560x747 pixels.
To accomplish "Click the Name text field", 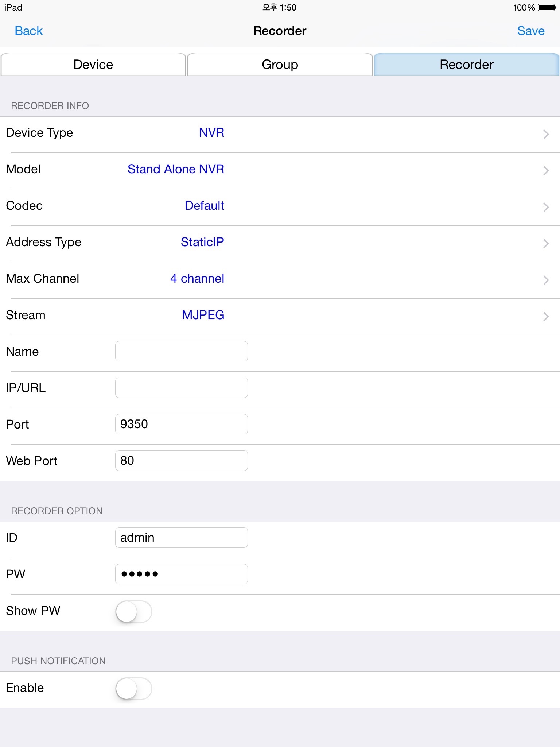I will coord(181,351).
